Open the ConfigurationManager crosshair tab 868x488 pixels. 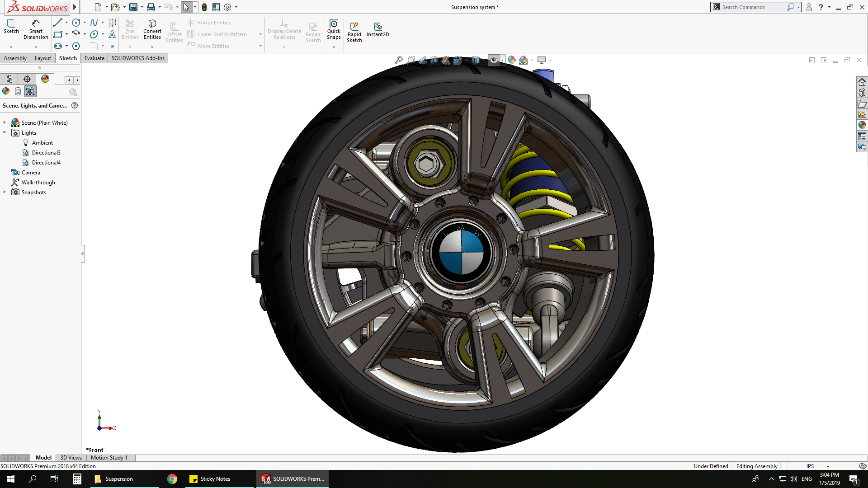tap(27, 79)
